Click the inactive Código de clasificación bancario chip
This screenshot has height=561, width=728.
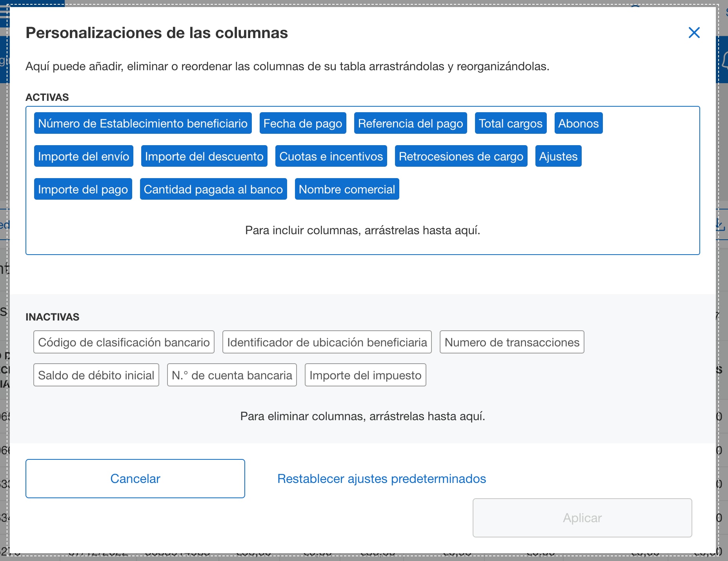click(x=124, y=342)
